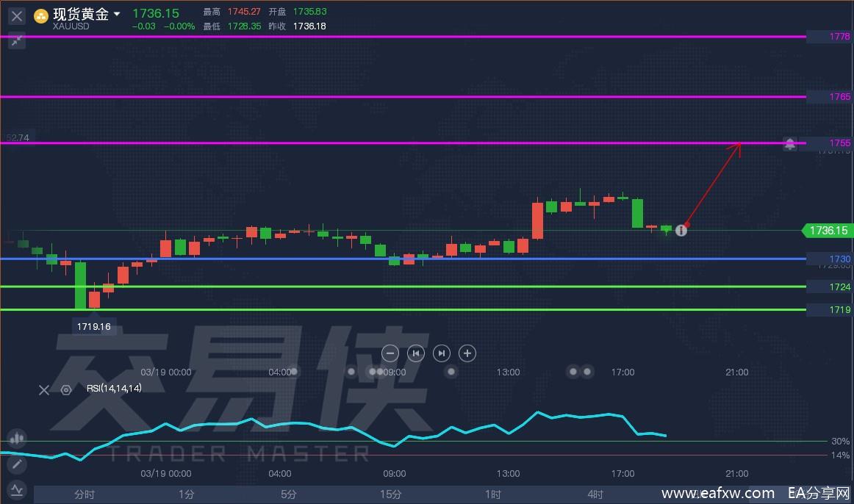
Task: Open RSI indicator settings gear
Action: click(66, 389)
